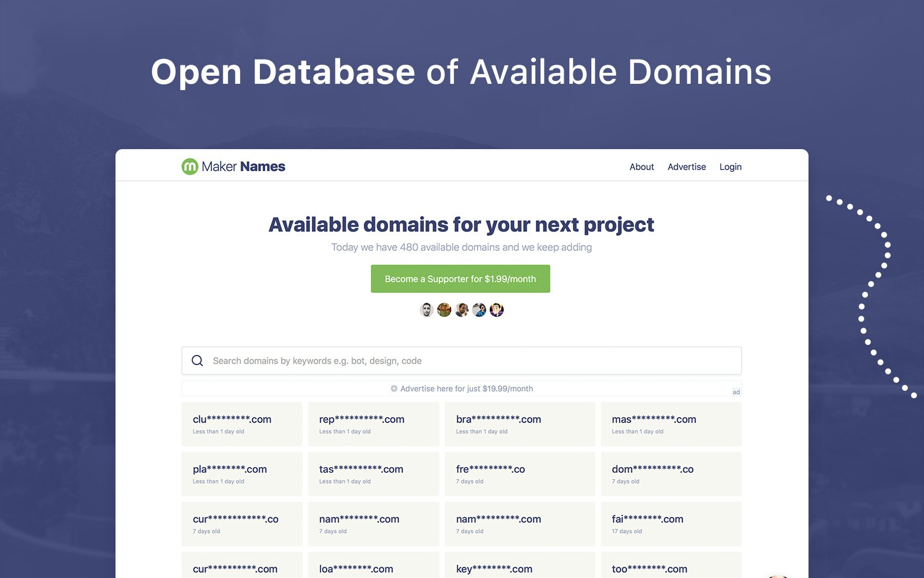The image size is (924, 578).
Task: Open Advertise here for just $19.99/month link
Action: click(461, 388)
